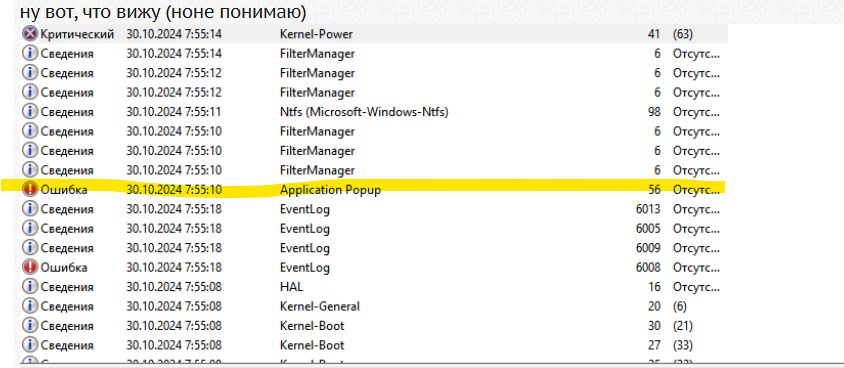Select event ID 20 on the Kernel-General row
The image size is (844, 368).
pyautogui.click(x=654, y=306)
